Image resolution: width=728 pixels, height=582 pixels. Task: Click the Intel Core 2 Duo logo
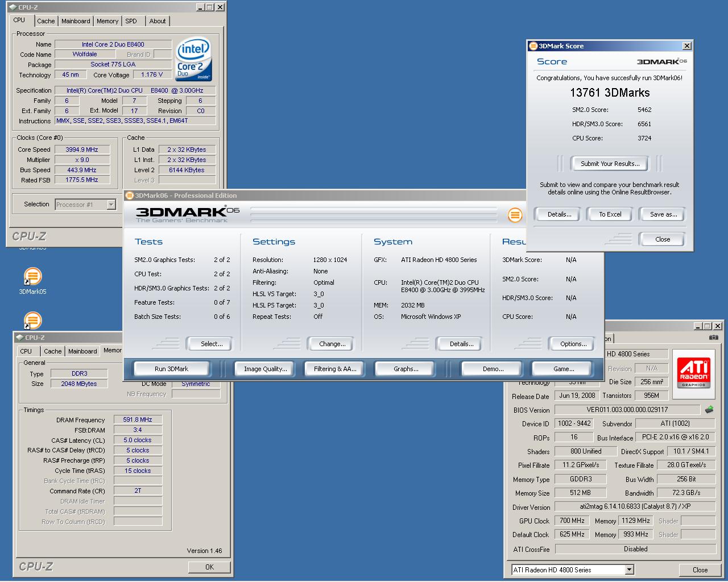(193, 60)
